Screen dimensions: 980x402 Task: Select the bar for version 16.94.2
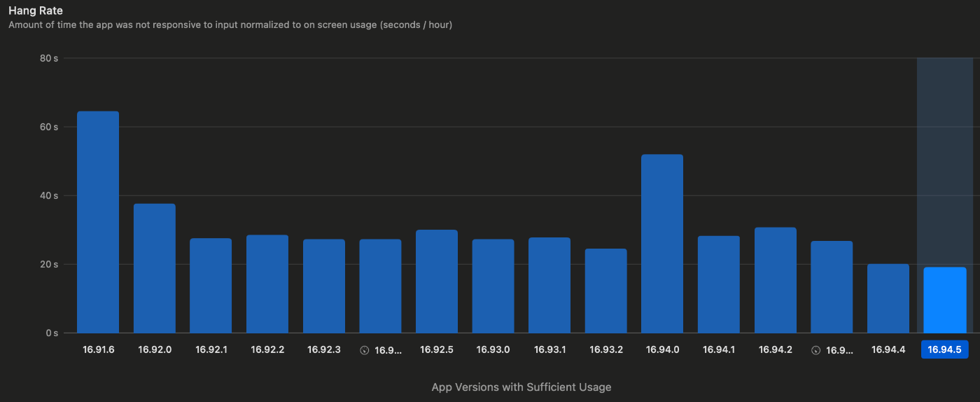click(x=776, y=280)
